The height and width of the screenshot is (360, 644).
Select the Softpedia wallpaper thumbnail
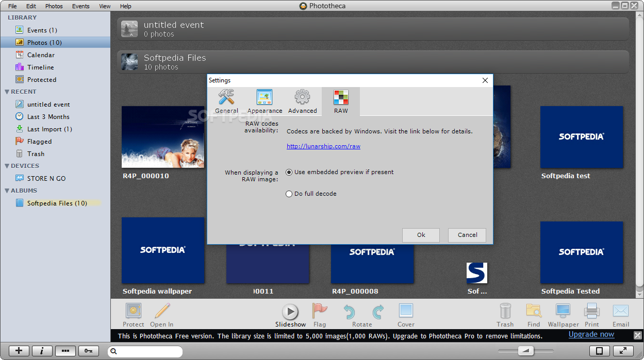[163, 250]
